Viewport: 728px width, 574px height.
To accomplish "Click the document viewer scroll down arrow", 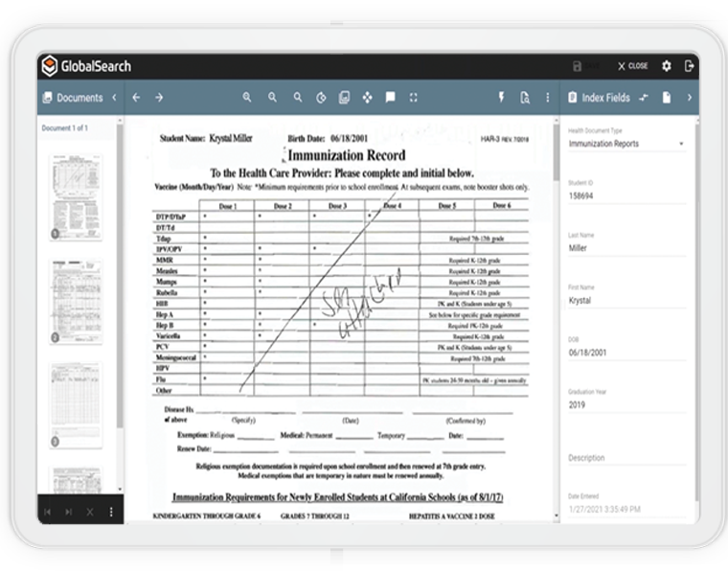I will click(557, 516).
